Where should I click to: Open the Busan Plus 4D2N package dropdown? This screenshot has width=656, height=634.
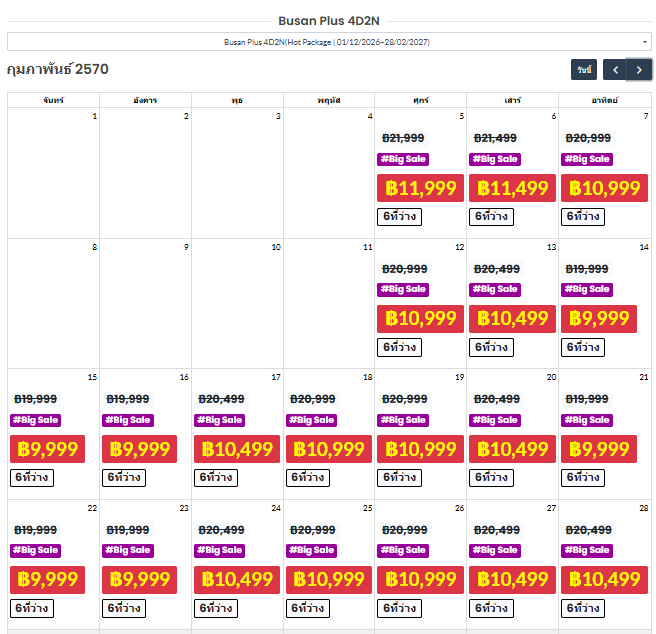tap(329, 42)
